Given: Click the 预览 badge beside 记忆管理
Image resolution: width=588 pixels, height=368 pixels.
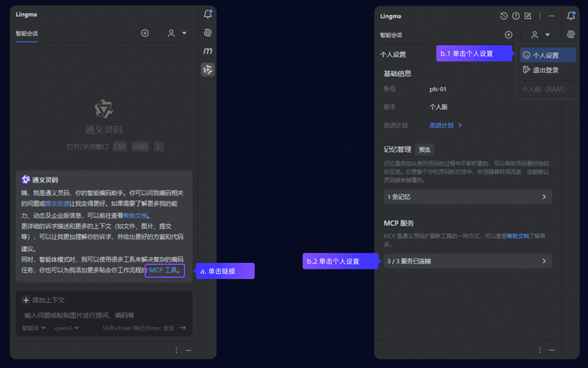Looking at the screenshot, I should [x=424, y=150].
